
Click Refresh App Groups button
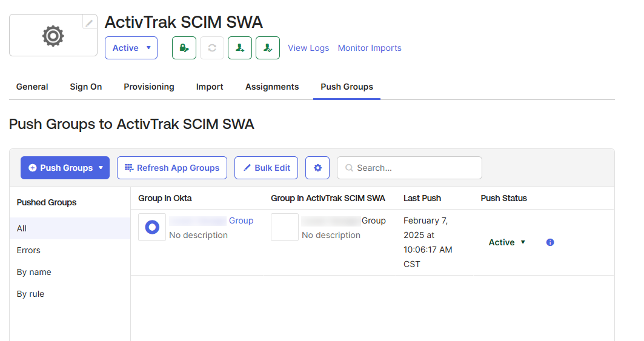click(172, 168)
